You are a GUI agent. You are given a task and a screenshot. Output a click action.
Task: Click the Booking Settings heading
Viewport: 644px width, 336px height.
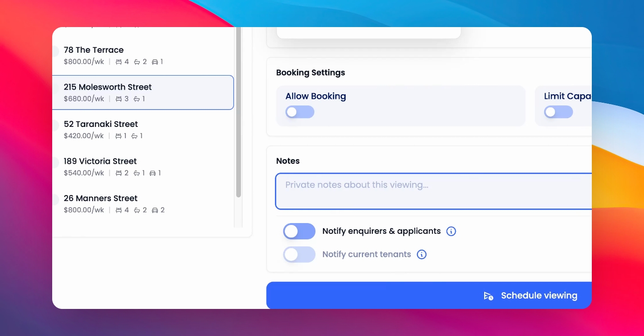point(311,73)
